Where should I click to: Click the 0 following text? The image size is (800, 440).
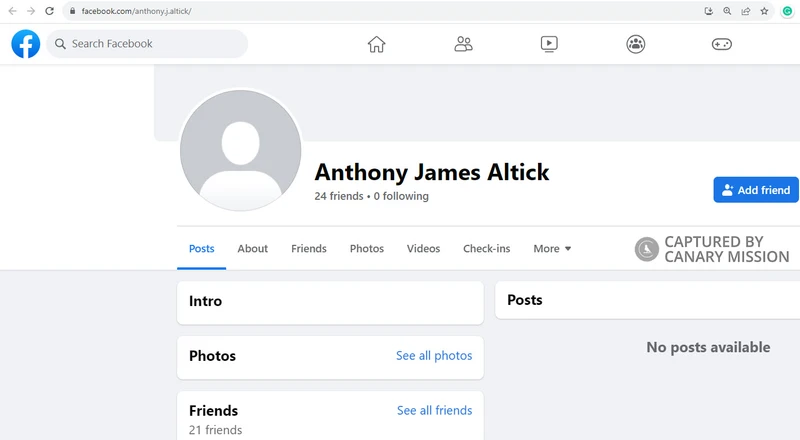401,196
